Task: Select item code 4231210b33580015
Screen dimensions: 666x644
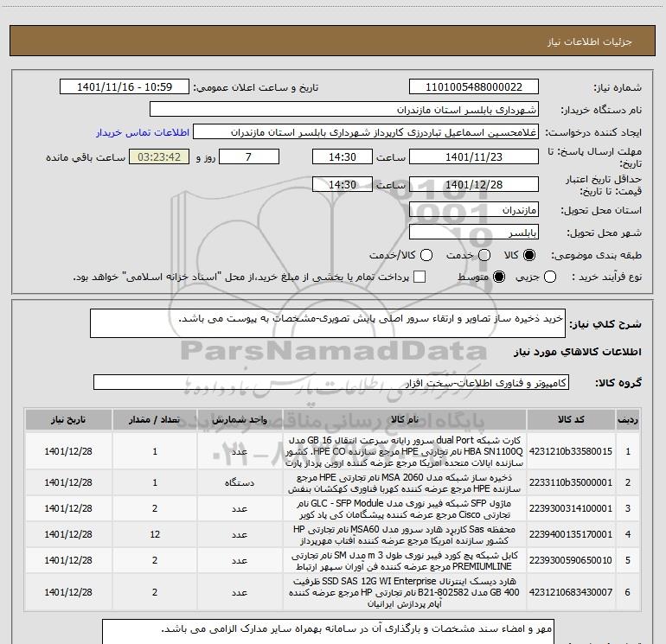Action: [x=571, y=451]
